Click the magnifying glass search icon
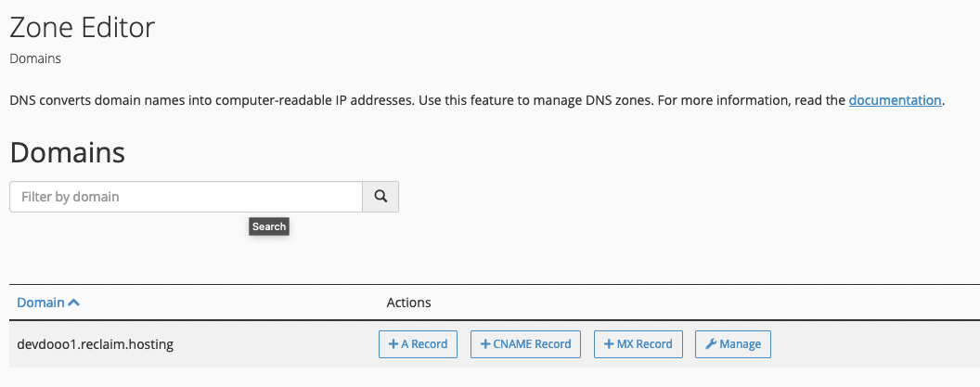 pyautogui.click(x=380, y=197)
